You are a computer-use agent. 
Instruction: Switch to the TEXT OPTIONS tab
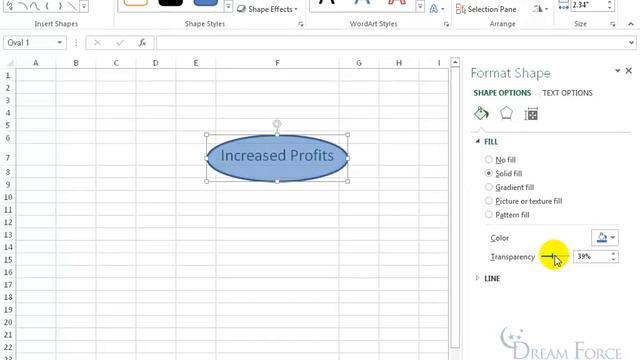click(567, 93)
